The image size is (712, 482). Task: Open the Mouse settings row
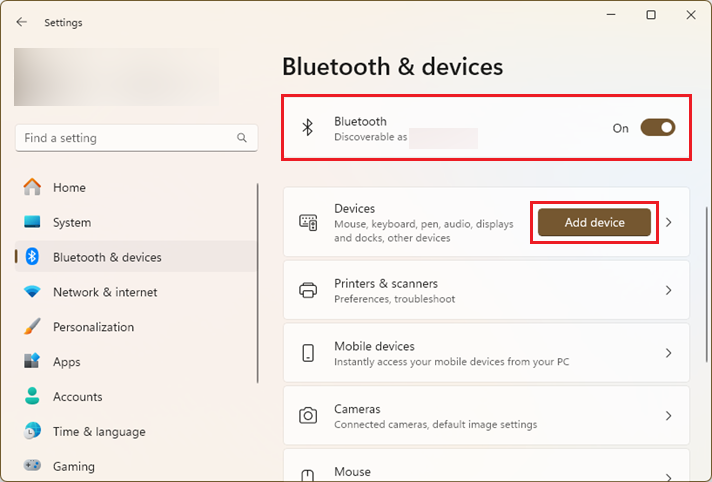(486, 466)
